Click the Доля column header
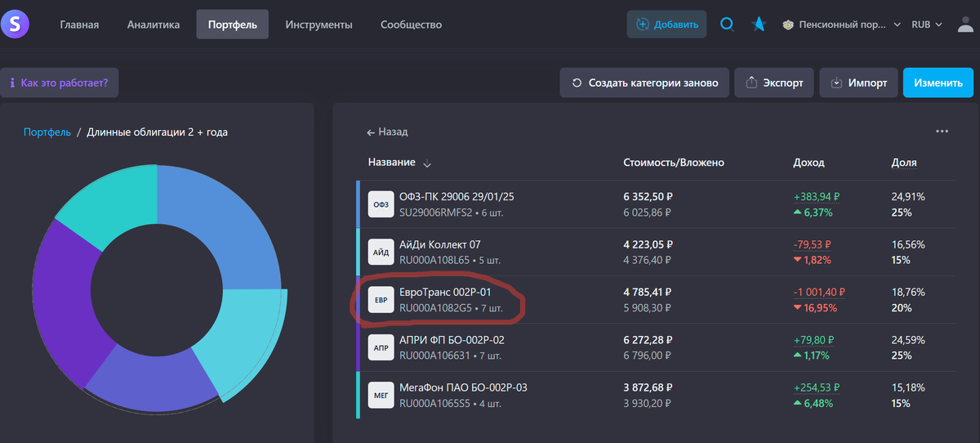 coord(904,163)
